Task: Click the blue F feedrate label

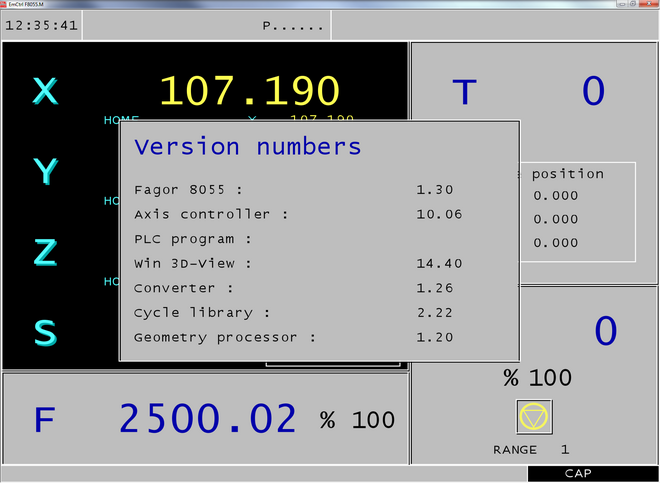Action: point(43,420)
